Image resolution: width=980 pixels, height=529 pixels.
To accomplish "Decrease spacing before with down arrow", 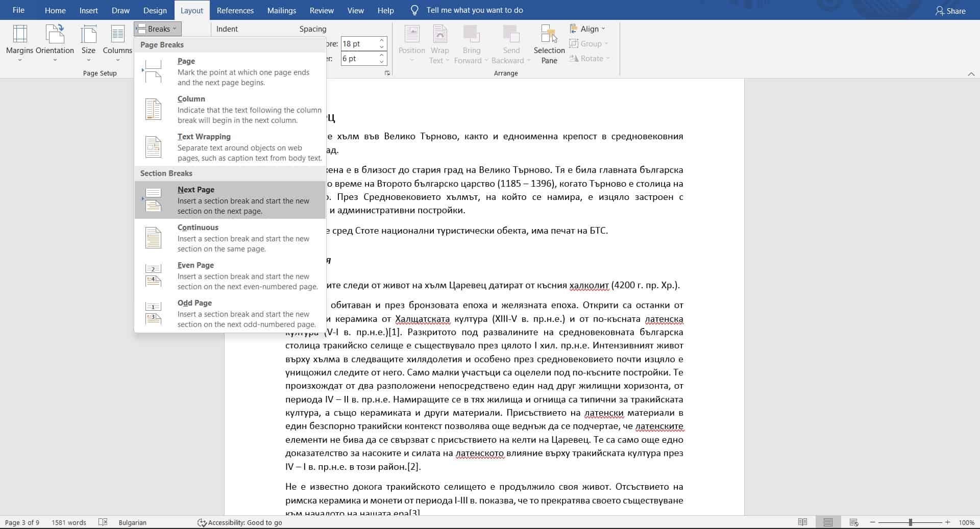I will 382,47.
